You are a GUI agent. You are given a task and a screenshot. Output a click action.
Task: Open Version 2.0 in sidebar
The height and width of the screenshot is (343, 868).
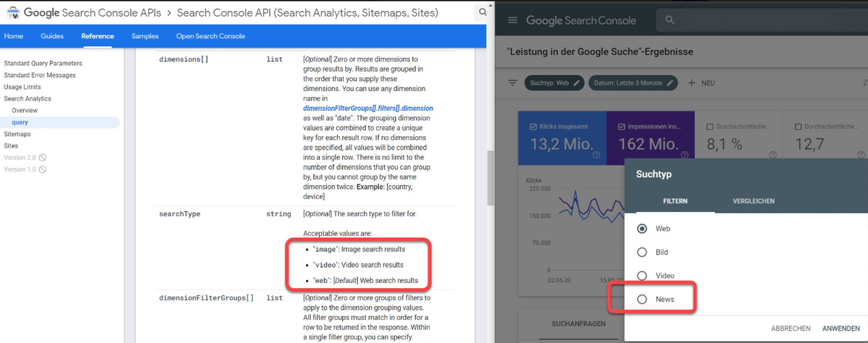[x=20, y=157]
